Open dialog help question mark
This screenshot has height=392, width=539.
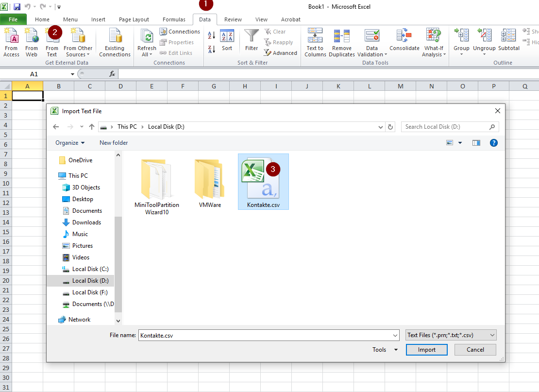(x=494, y=143)
